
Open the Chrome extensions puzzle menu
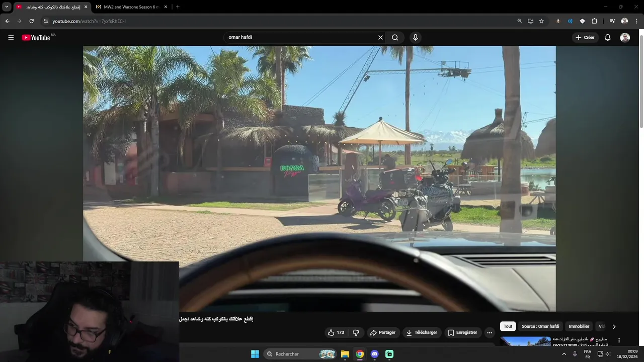[x=594, y=21]
